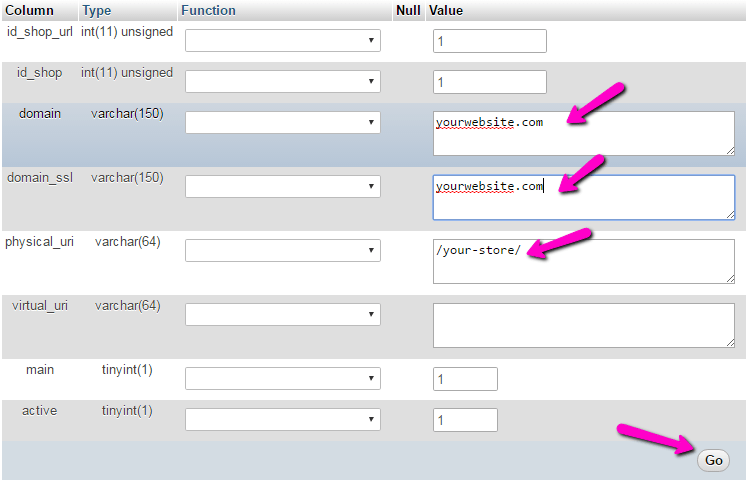The width and height of the screenshot is (749, 483).
Task: Click the empty virtual_uri textarea
Action: click(x=583, y=325)
